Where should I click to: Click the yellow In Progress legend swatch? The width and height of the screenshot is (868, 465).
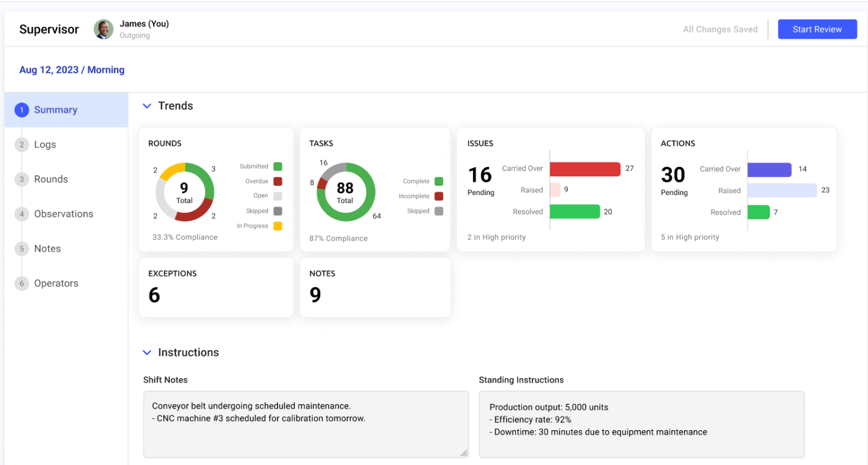[x=277, y=226]
